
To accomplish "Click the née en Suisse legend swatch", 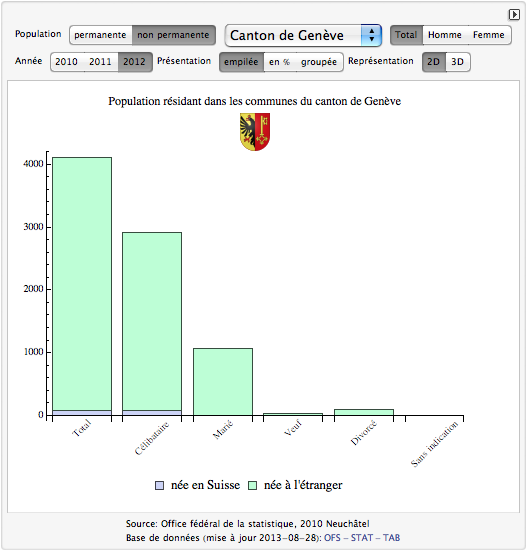I will click(x=159, y=485).
